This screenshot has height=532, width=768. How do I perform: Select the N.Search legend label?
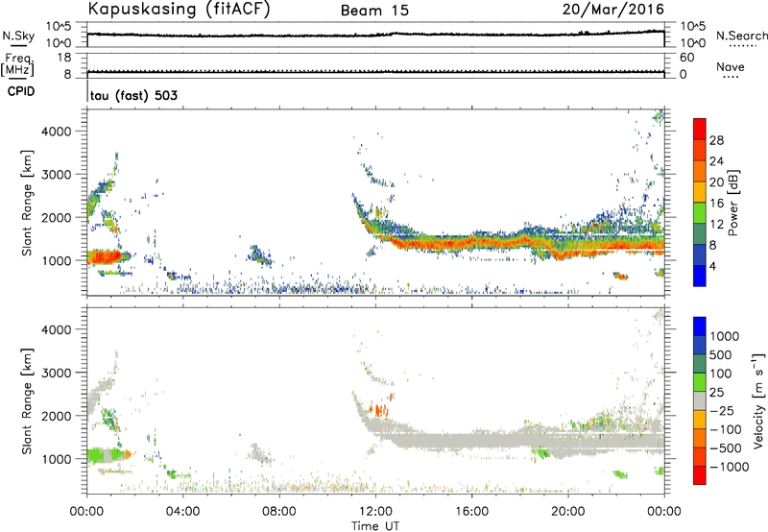click(742, 36)
